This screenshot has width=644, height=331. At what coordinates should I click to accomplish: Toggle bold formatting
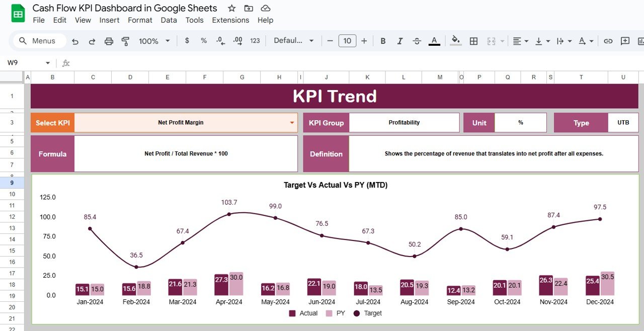(x=383, y=41)
